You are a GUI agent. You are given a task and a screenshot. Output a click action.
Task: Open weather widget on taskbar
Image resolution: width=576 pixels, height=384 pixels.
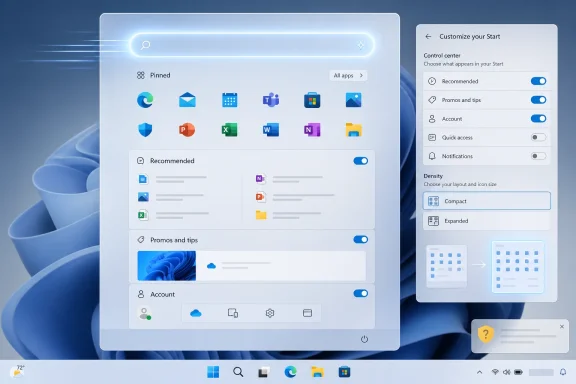point(17,372)
